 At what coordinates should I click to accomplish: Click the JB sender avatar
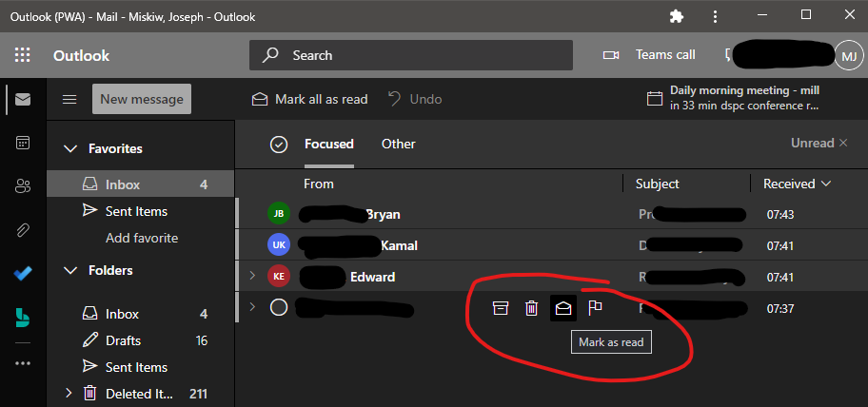(x=279, y=214)
